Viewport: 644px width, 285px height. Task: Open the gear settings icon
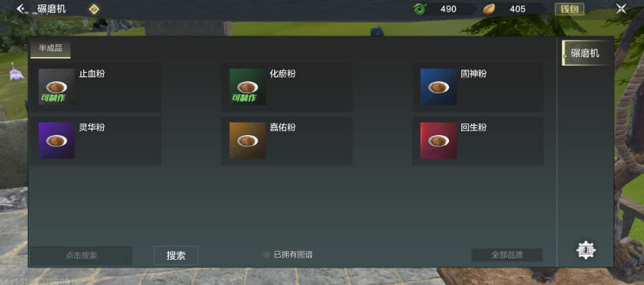(x=586, y=250)
